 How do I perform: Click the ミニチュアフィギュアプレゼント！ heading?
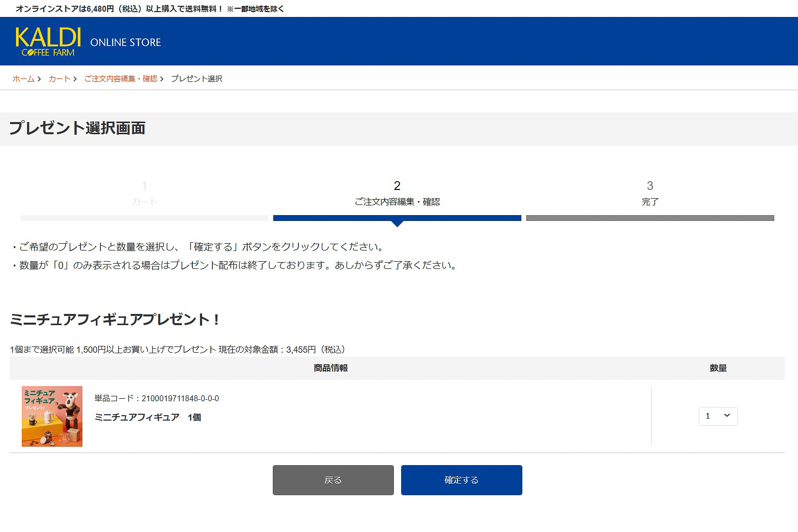tap(114, 320)
